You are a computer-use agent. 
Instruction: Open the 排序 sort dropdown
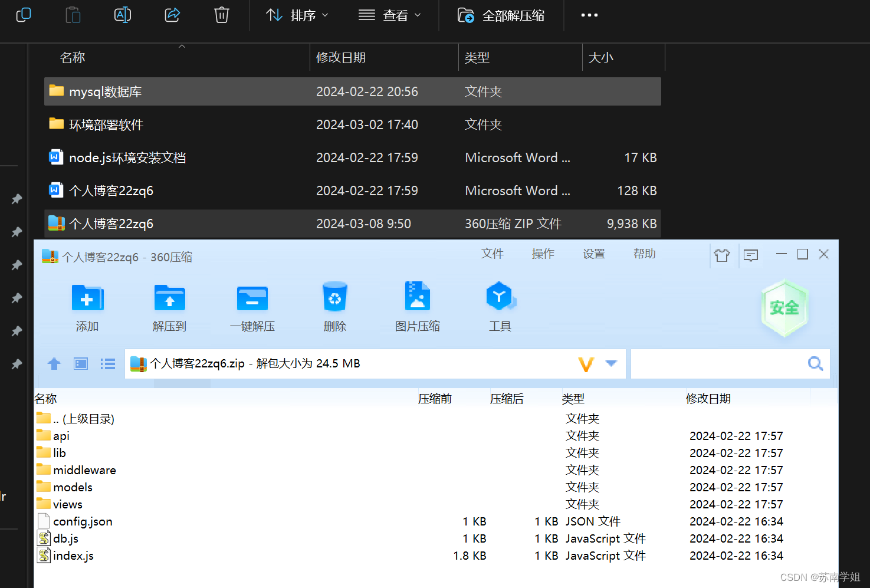coord(296,15)
